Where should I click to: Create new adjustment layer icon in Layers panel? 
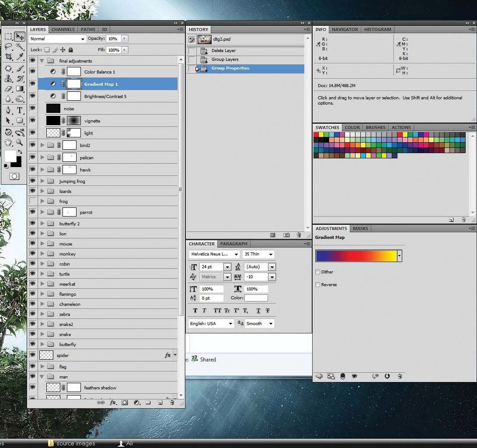[136, 402]
